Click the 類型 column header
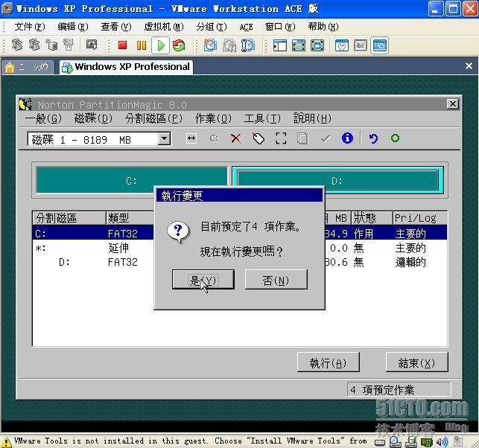The width and height of the screenshot is (479, 448). coord(130,218)
